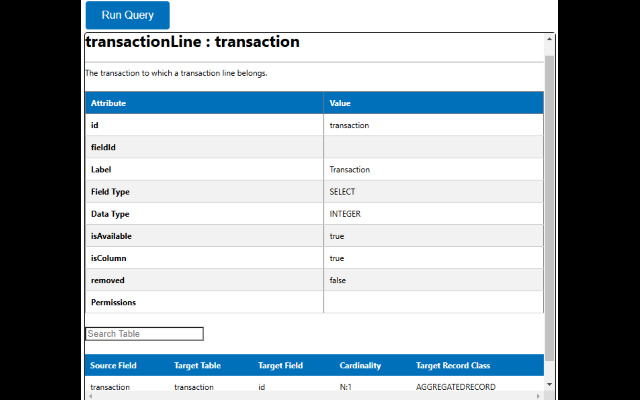Click the 'AGGREGATEDRECORD' cell
This screenshot has height=400, width=640.
pos(456,387)
